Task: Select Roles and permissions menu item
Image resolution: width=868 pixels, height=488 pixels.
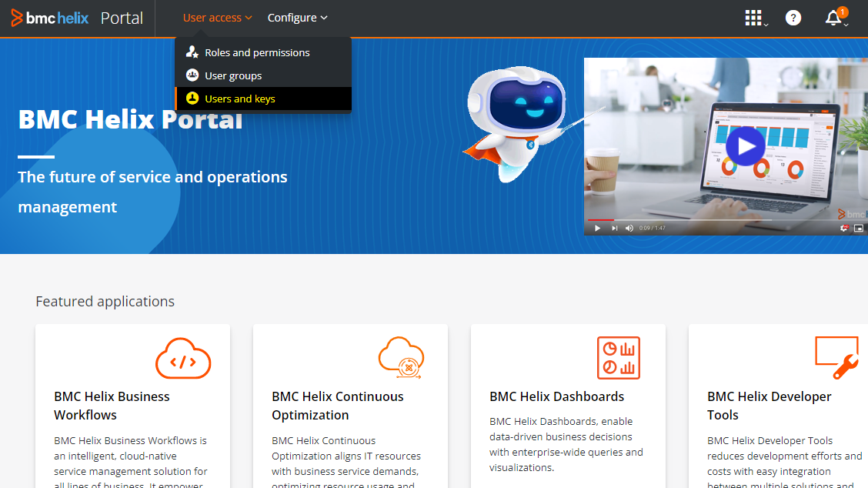Action: click(263, 52)
